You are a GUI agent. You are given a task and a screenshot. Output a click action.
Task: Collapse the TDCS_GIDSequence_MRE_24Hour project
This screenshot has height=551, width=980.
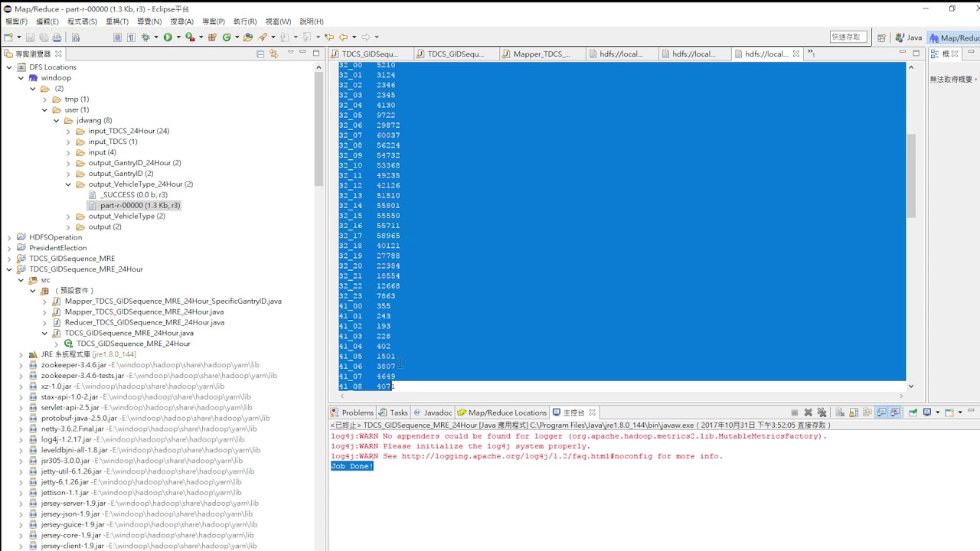pyautogui.click(x=9, y=269)
